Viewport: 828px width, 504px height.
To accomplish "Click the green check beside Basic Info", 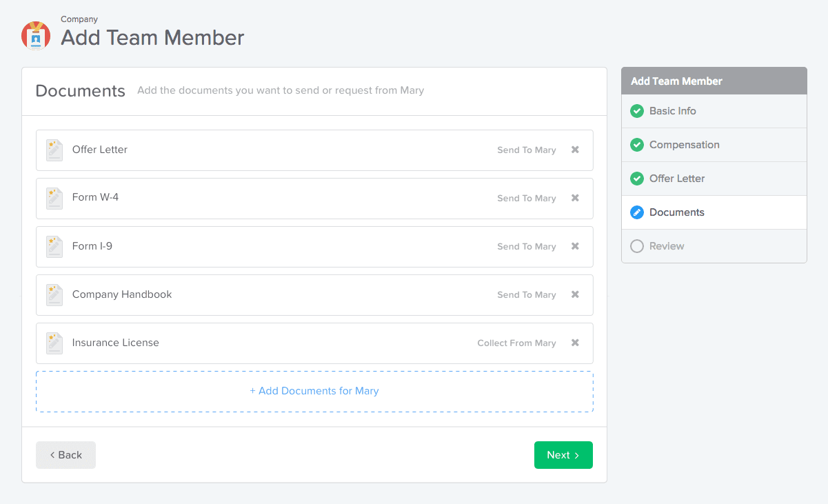I will coord(637,111).
